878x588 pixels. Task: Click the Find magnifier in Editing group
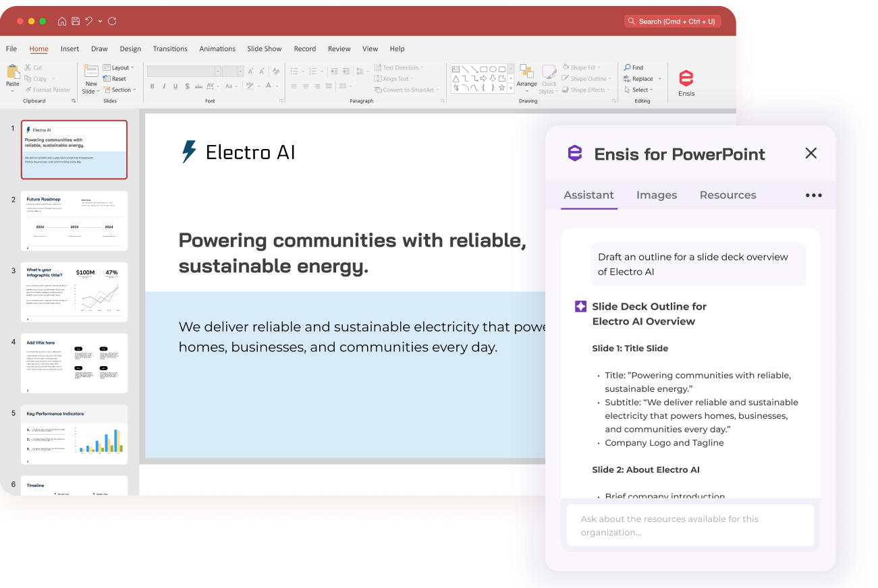pyautogui.click(x=627, y=67)
